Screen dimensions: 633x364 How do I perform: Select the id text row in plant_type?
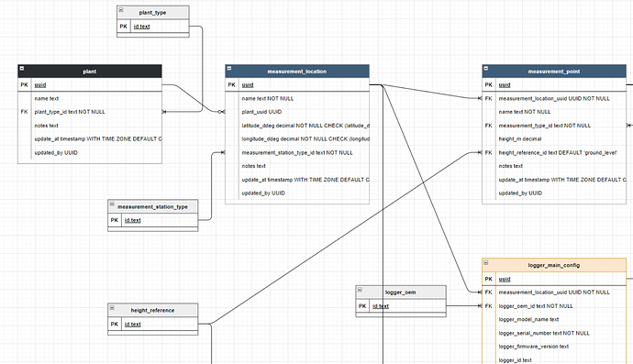point(153,27)
